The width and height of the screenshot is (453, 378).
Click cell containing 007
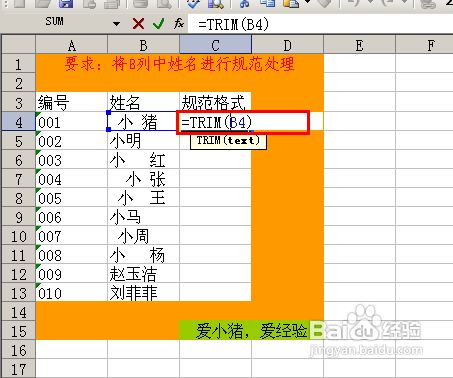pos(72,235)
